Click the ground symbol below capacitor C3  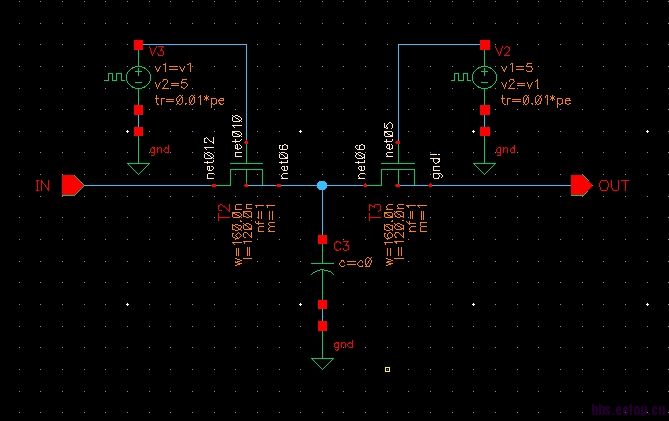322,363
